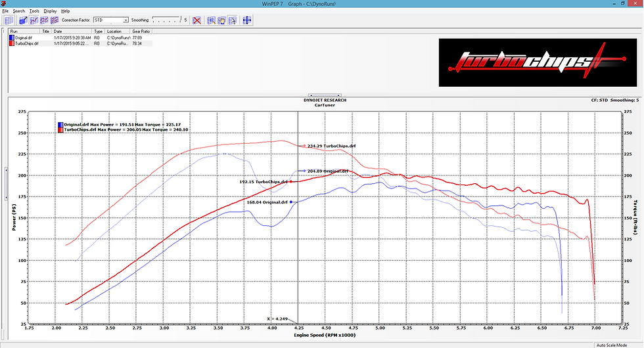Click the TurboChips logo image
644x348 pixels.
coord(538,63)
